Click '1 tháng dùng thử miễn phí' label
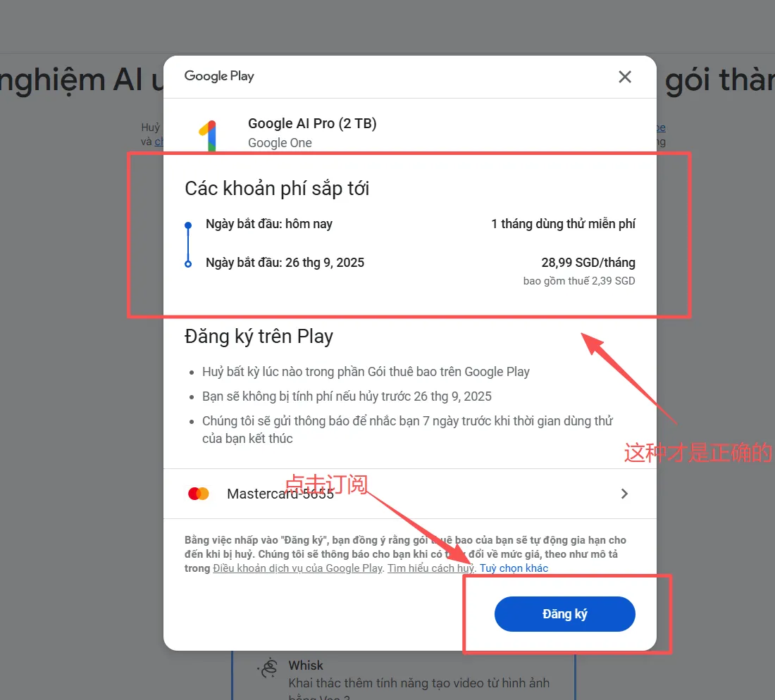The height and width of the screenshot is (700, 775). click(x=563, y=224)
